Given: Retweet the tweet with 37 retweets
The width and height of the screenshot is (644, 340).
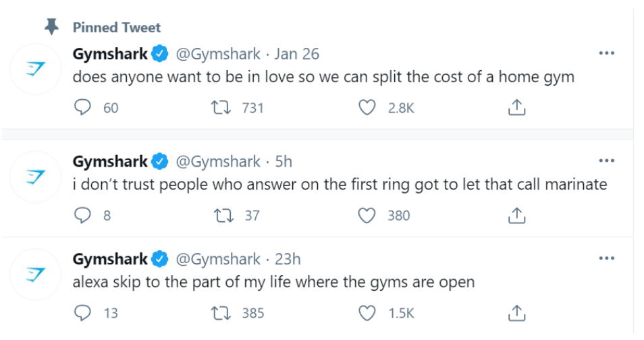Looking at the screenshot, I should [x=224, y=216].
